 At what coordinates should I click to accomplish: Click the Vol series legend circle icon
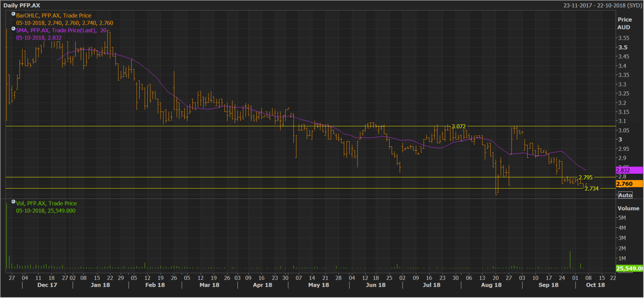13,202
